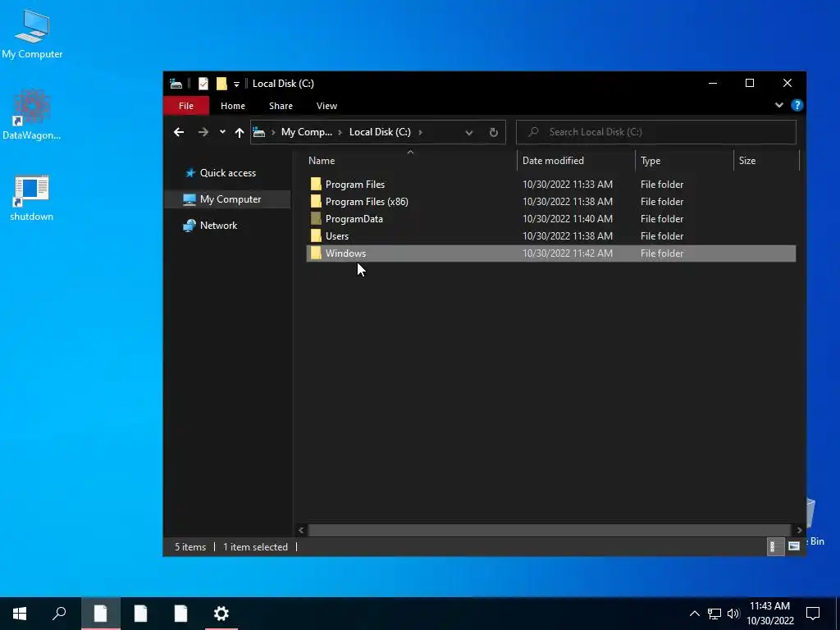Click My Comp... in the address bar

(307, 132)
